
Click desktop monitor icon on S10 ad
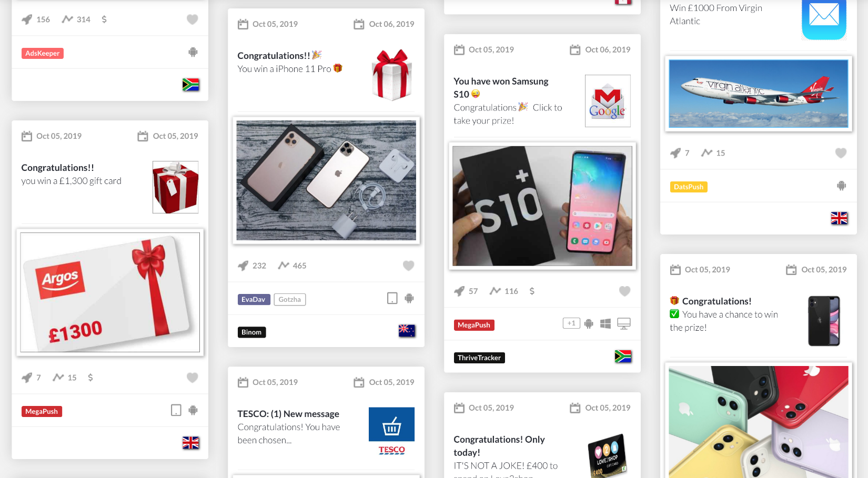click(x=624, y=323)
